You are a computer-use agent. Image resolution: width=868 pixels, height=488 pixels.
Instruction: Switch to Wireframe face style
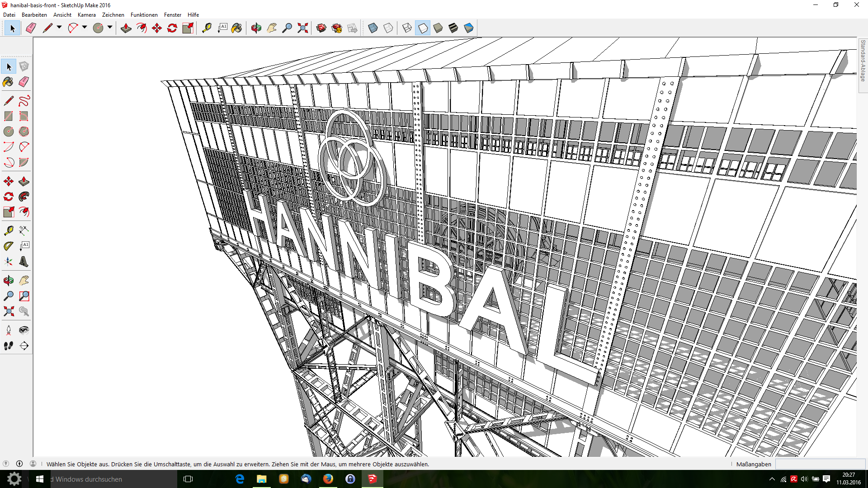pos(407,28)
